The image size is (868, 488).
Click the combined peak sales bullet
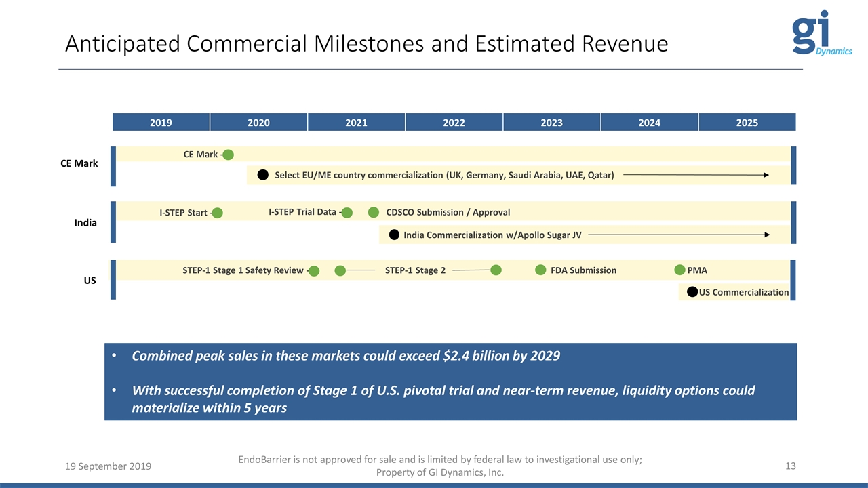346,356
